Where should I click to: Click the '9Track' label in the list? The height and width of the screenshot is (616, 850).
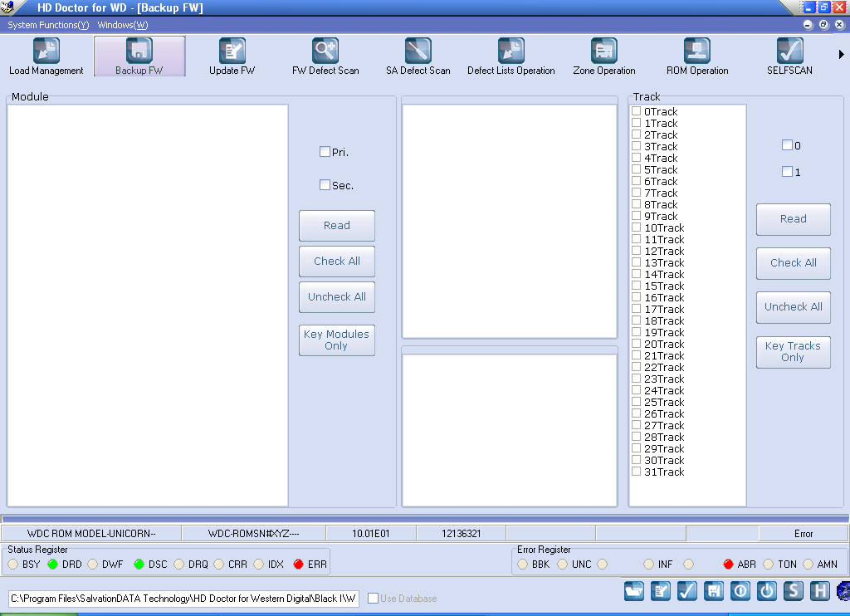661,216
